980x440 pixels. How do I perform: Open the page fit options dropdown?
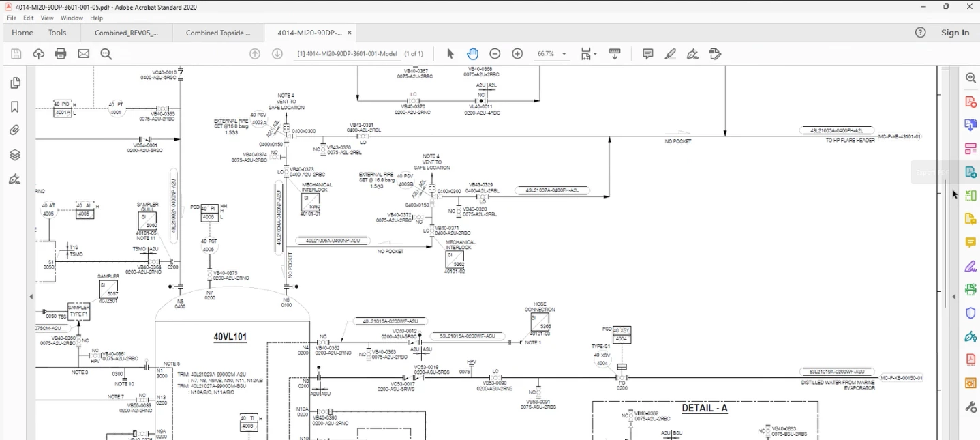click(589, 54)
